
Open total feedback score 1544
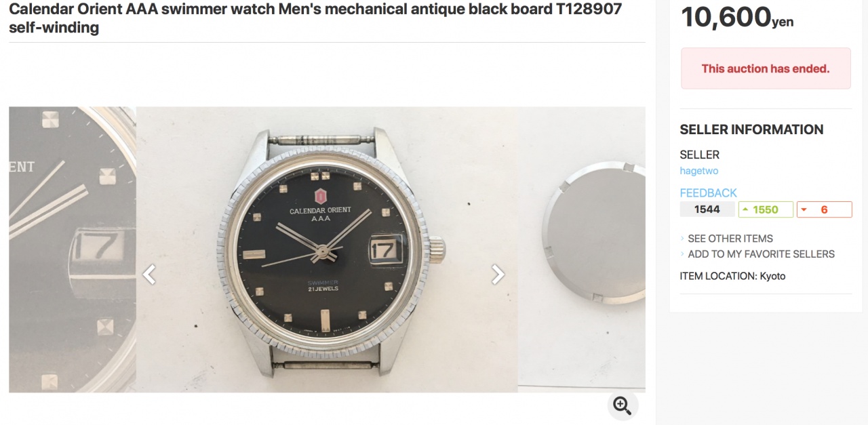707,209
